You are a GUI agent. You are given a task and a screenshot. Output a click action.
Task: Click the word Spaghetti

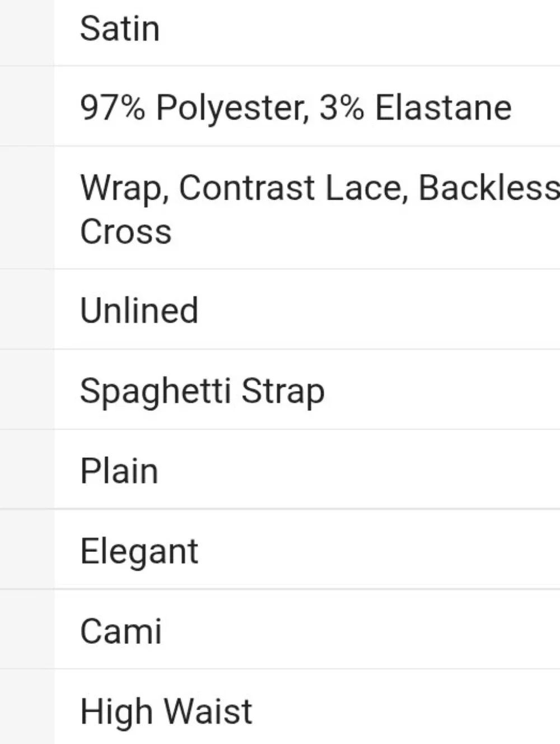[155, 392]
